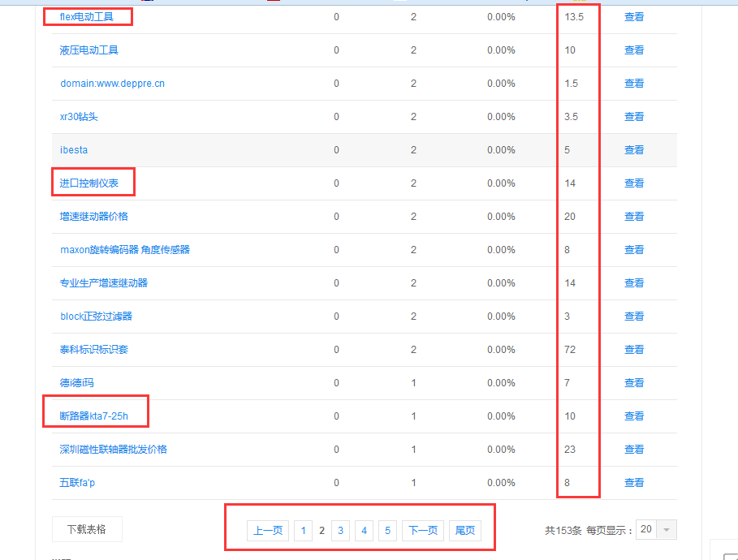The image size is (738, 560).
Task: Click the 液压电动工具 keyword link
Action: tap(89, 50)
